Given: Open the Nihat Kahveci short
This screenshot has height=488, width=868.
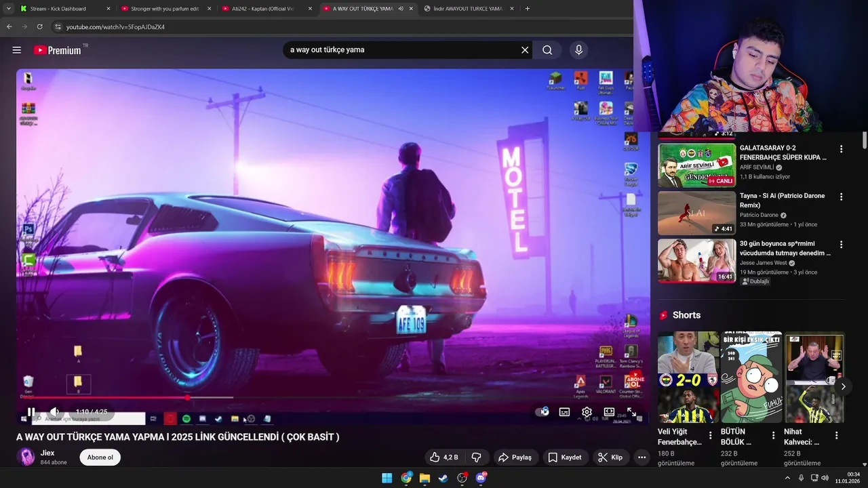Looking at the screenshot, I should (814, 378).
